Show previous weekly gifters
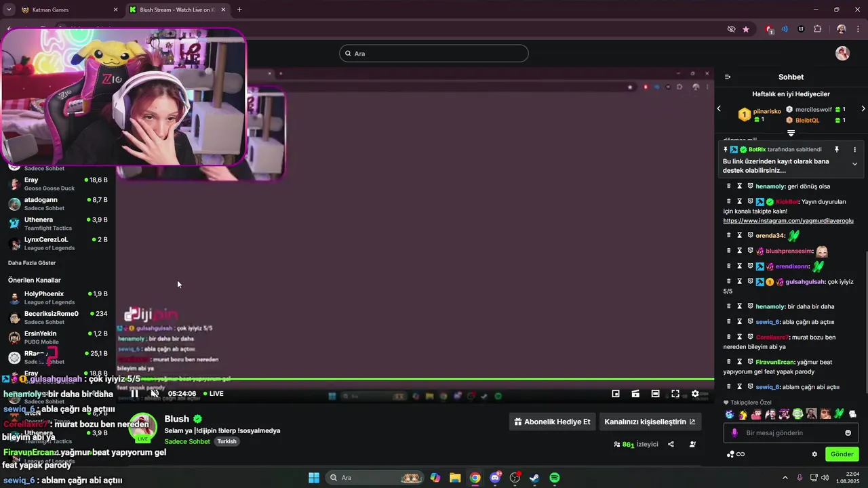Viewport: 868px width, 488px height. coord(719,108)
